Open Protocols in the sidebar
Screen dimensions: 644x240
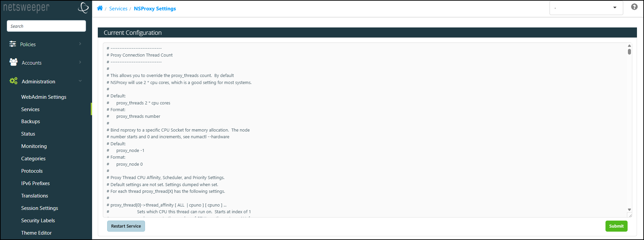tap(32, 171)
